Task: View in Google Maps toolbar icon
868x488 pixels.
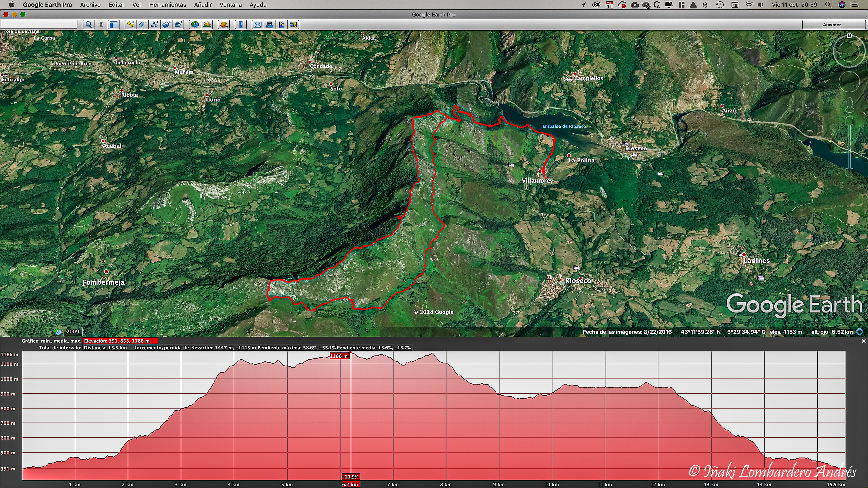Action: (x=293, y=25)
